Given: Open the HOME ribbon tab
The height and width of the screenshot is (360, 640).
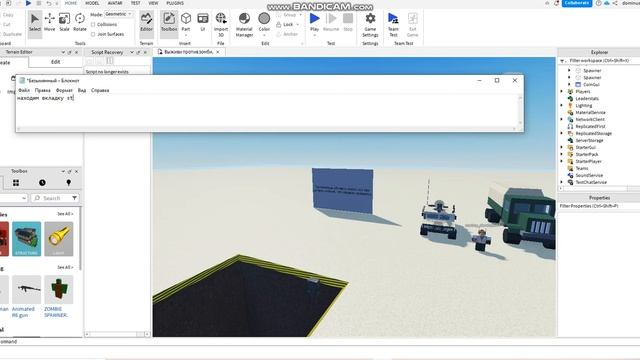Looking at the screenshot, I should 71,3.
